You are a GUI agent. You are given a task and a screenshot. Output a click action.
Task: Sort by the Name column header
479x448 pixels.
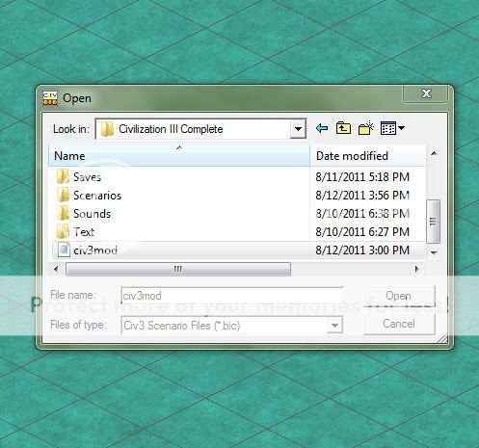pos(179,156)
